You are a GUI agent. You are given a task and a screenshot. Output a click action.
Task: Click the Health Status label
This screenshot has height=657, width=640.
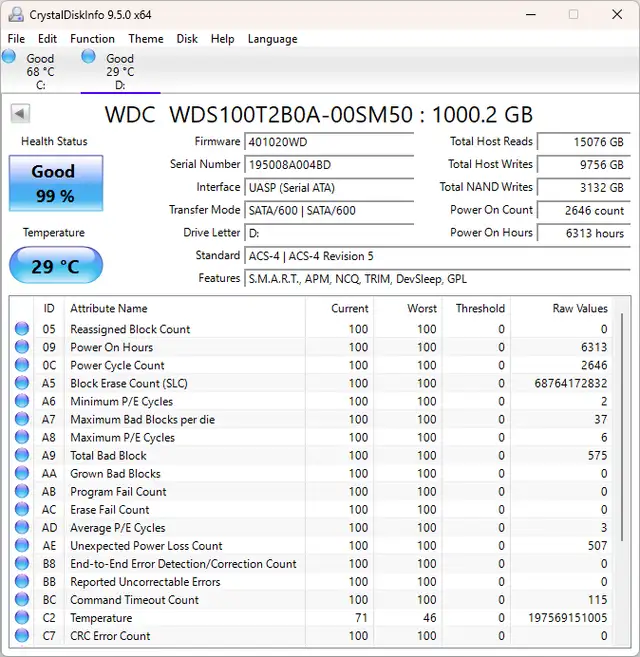(54, 142)
